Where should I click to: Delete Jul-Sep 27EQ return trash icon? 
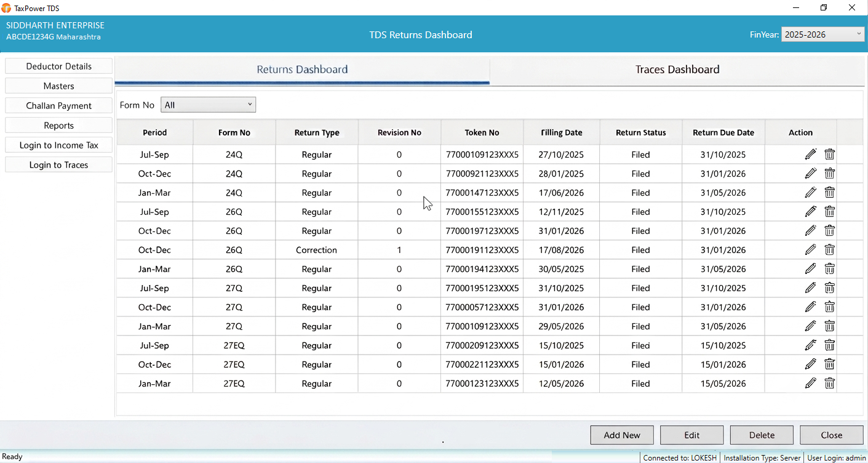click(829, 345)
